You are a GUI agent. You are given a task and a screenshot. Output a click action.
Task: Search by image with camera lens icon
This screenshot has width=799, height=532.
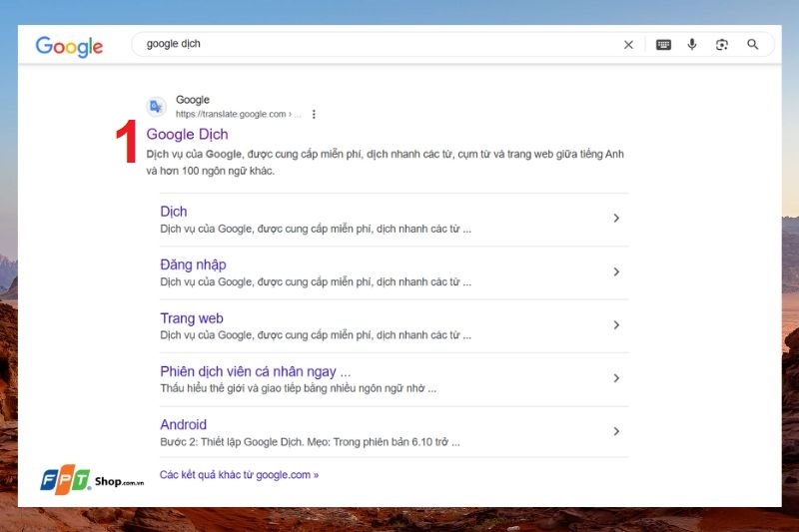point(721,45)
